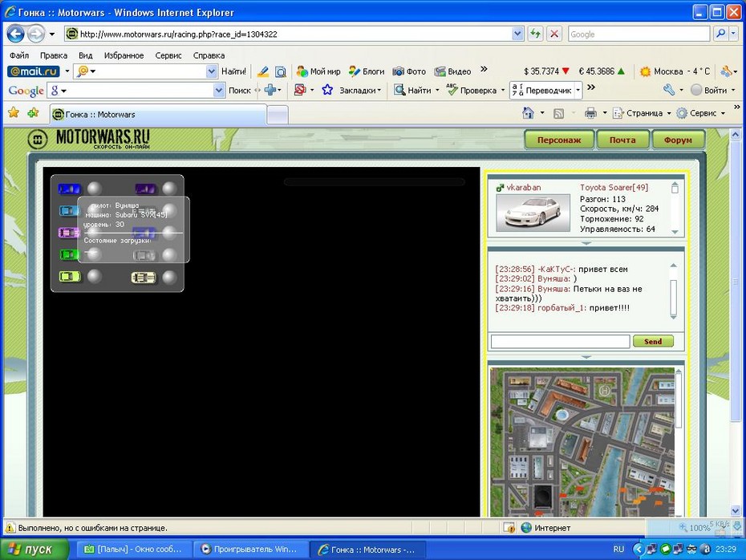Collapse the chat panel with the triangle below Send

click(x=586, y=357)
